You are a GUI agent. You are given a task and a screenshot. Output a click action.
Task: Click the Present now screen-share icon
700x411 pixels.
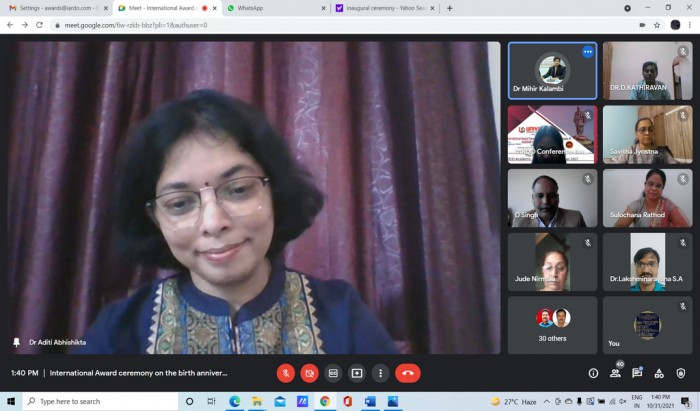pos(357,373)
